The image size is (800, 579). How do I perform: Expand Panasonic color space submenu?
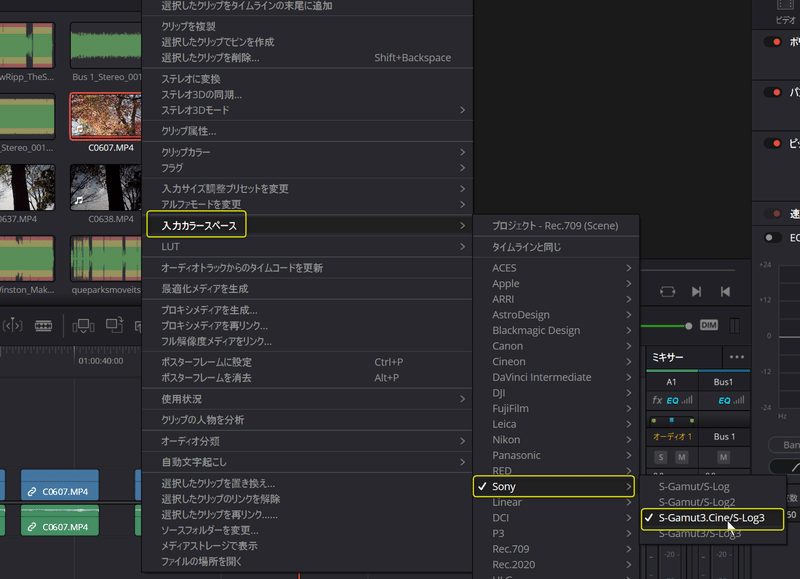[x=556, y=455]
